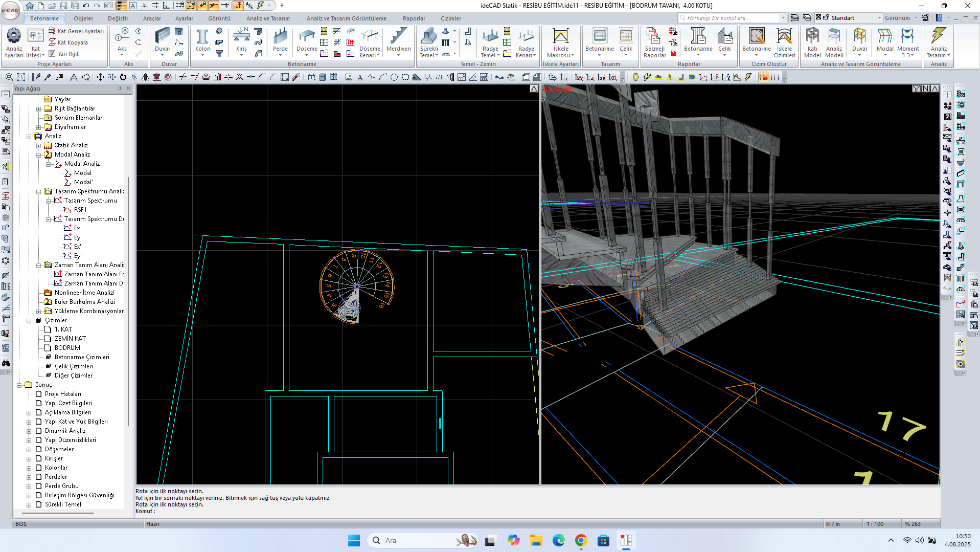Collapse the Analiz tree node
The width and height of the screenshot is (980, 552).
pyautogui.click(x=29, y=137)
